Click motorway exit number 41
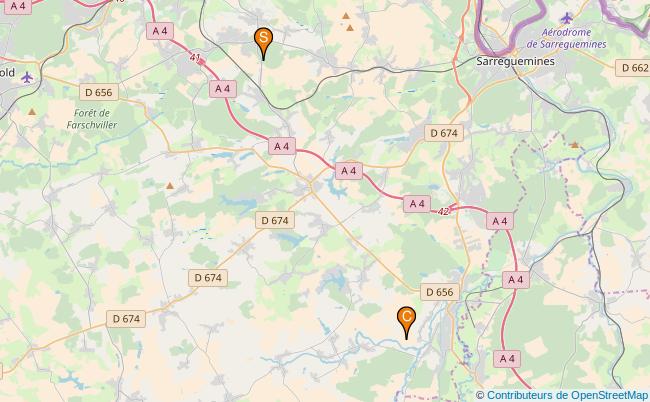The image size is (650, 402). 196,58
